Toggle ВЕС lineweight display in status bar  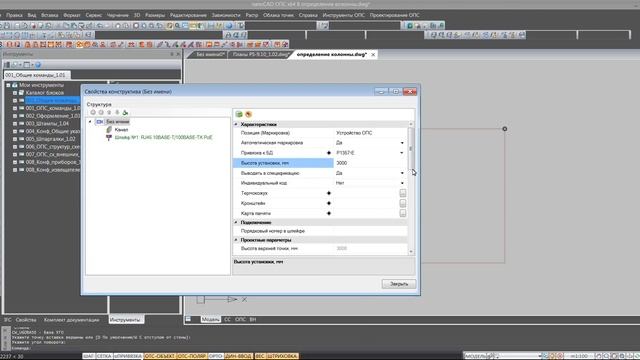[x=260, y=356]
